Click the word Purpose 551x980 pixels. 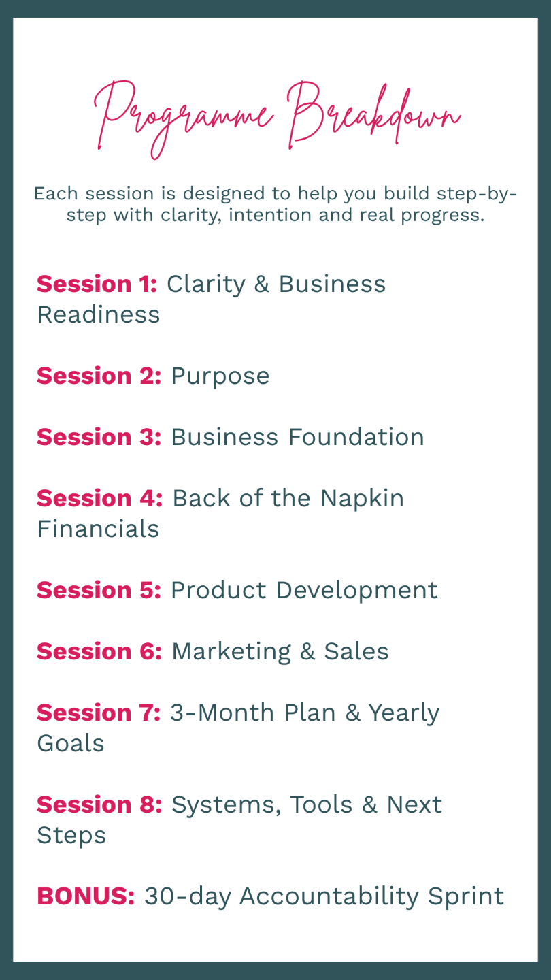[x=220, y=376]
